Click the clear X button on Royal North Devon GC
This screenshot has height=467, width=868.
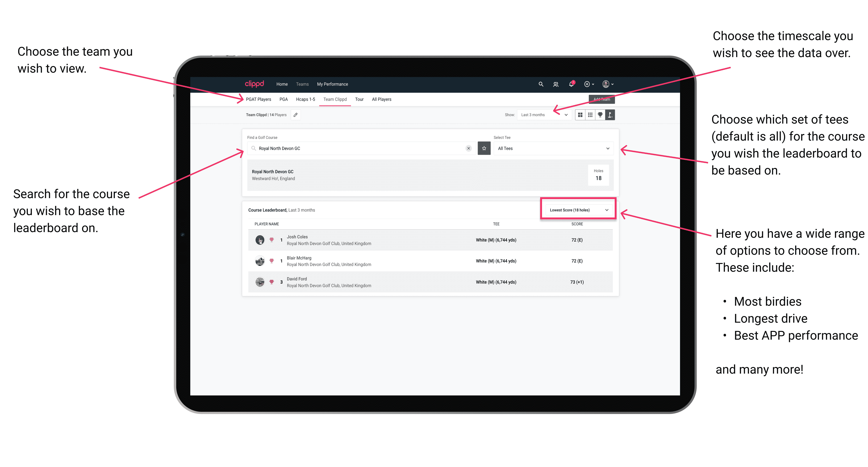468,148
